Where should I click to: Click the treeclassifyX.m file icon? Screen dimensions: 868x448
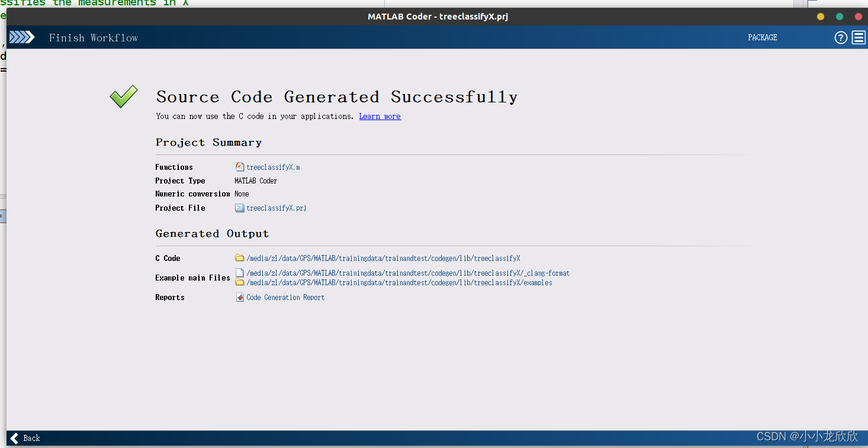(x=240, y=167)
